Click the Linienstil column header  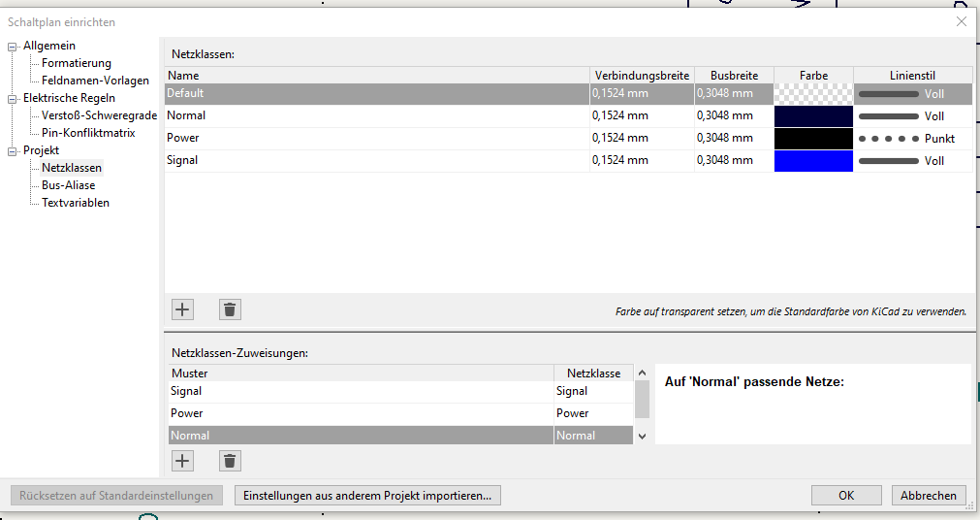coord(913,75)
